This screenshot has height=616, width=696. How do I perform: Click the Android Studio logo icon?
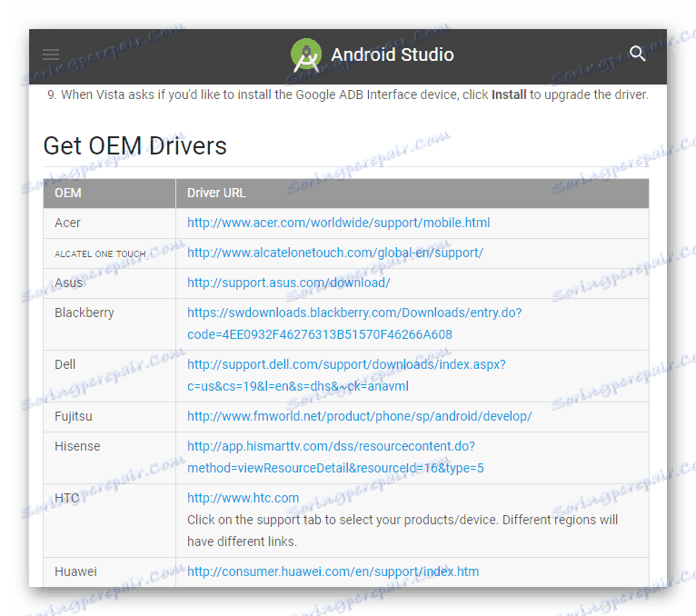click(306, 55)
